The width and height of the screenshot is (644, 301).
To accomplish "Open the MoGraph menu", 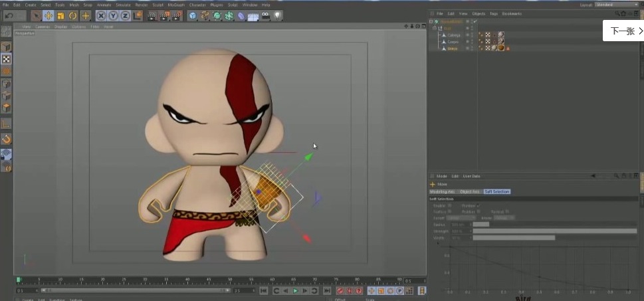I will pyautogui.click(x=176, y=5).
